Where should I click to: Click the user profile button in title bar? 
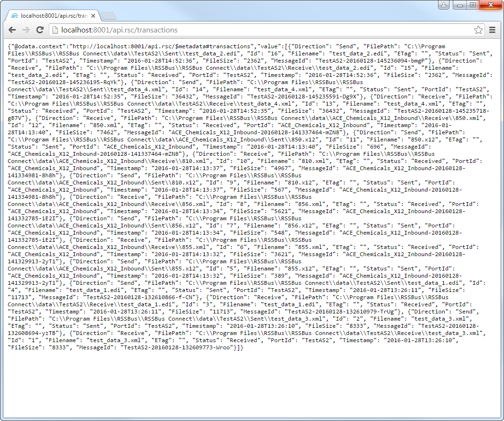[444, 5]
